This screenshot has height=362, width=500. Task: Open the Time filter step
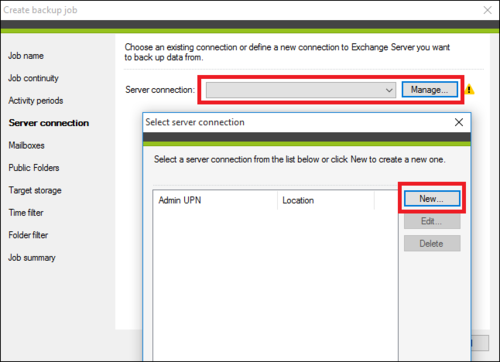click(x=26, y=213)
